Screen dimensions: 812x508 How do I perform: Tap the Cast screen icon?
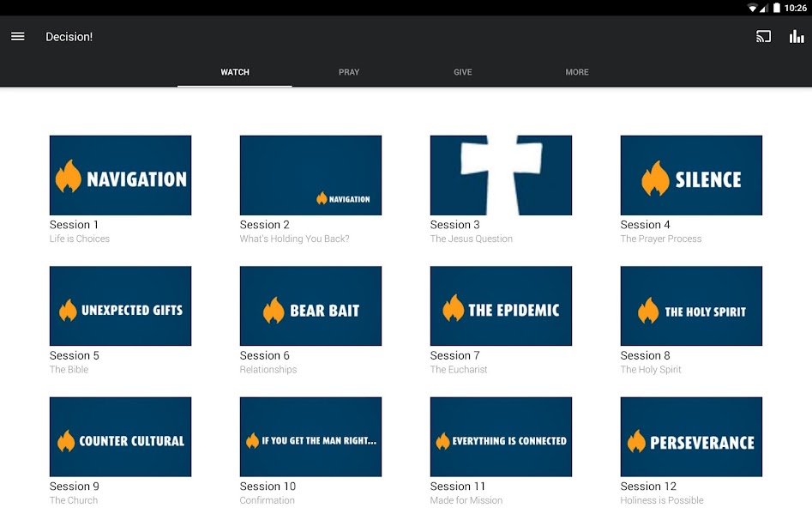click(x=763, y=37)
